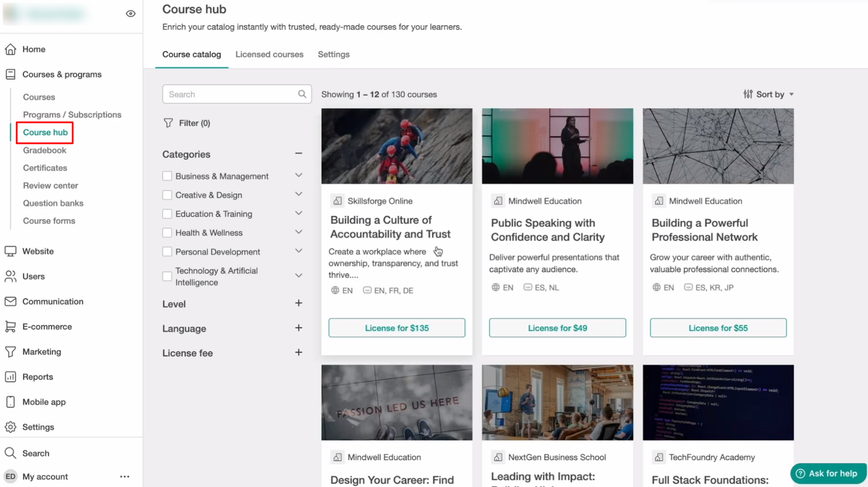Click the search magnifier icon in catalog search
Image resolution: width=868 pixels, height=487 pixels.
(x=302, y=94)
